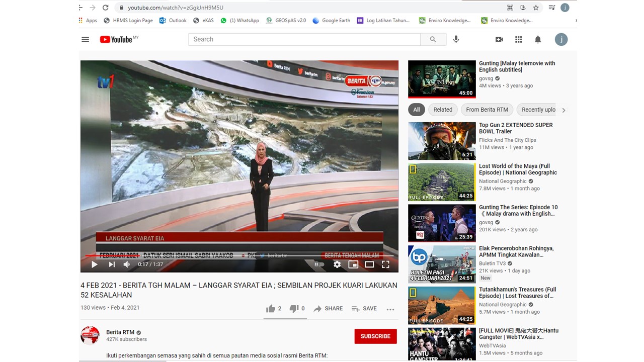644x362 pixels.
Task: Open the Create video camera menu
Action: point(499,40)
